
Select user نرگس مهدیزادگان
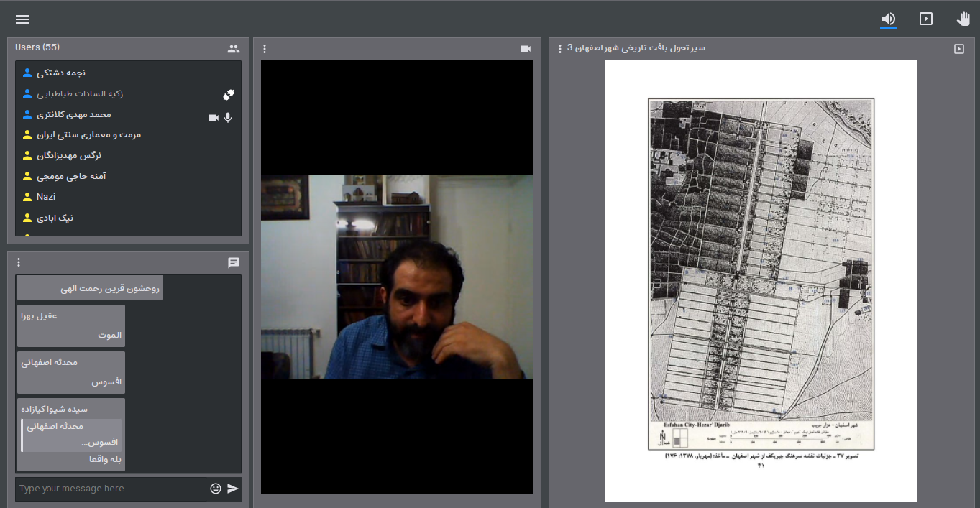tap(129, 155)
